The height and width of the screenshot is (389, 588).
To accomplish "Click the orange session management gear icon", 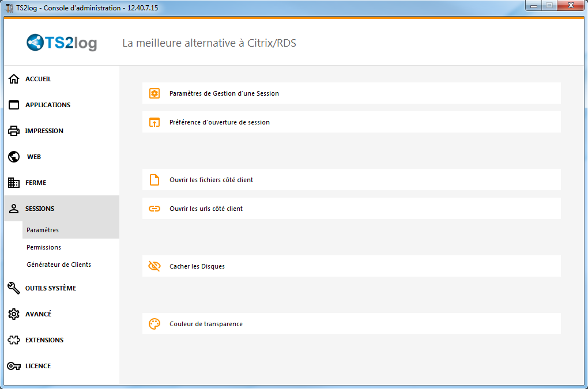I will click(154, 93).
